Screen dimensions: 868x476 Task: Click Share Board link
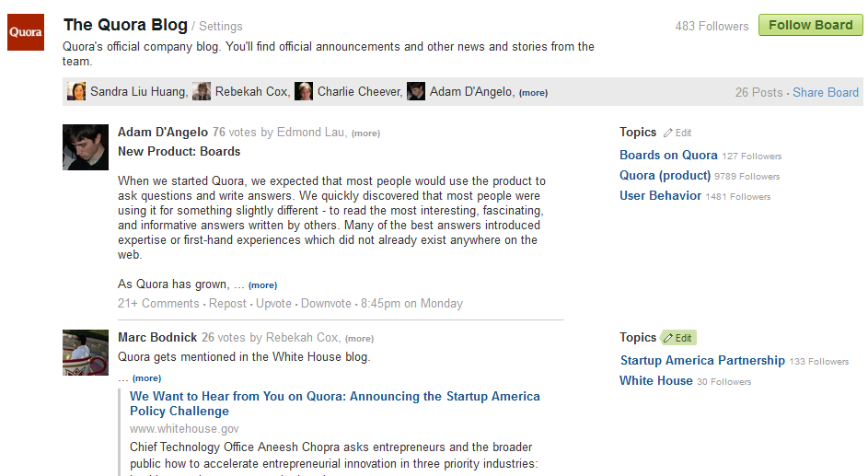826,92
